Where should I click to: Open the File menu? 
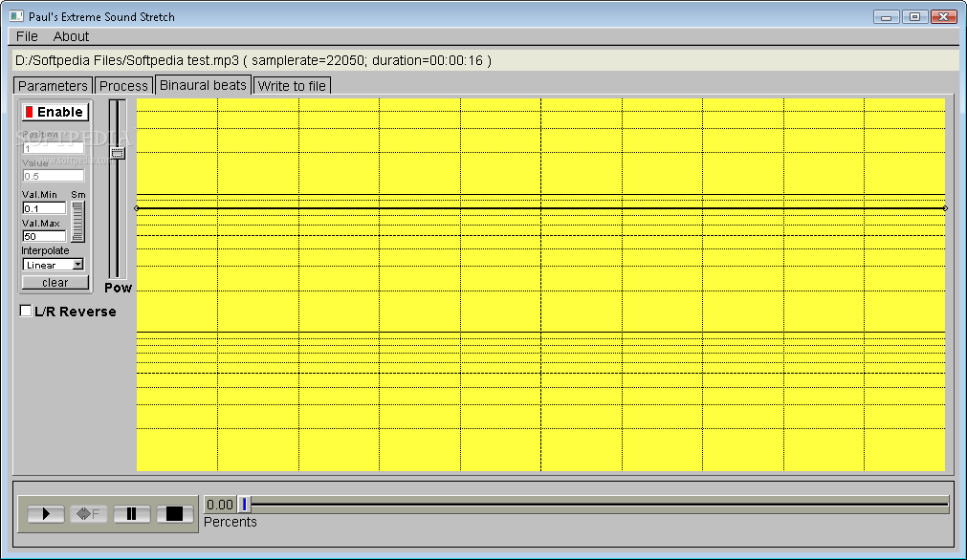27,36
